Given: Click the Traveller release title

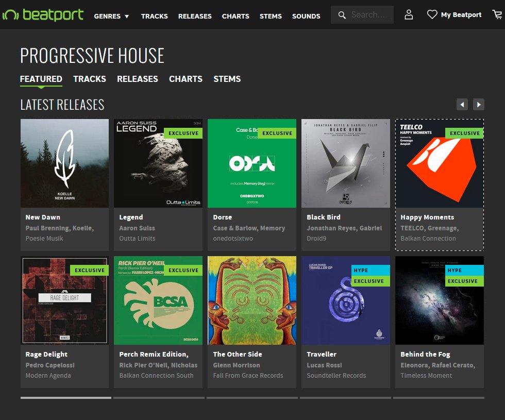Looking at the screenshot, I should click(x=322, y=355).
